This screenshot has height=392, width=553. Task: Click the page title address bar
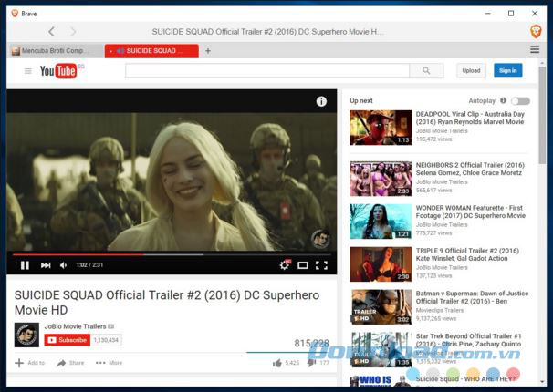coord(268,32)
